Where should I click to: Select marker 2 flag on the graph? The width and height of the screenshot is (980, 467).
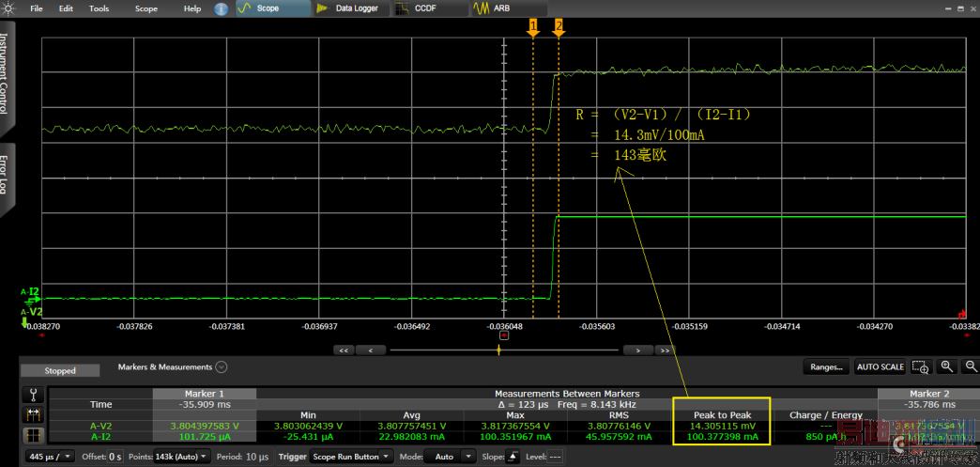[559, 27]
